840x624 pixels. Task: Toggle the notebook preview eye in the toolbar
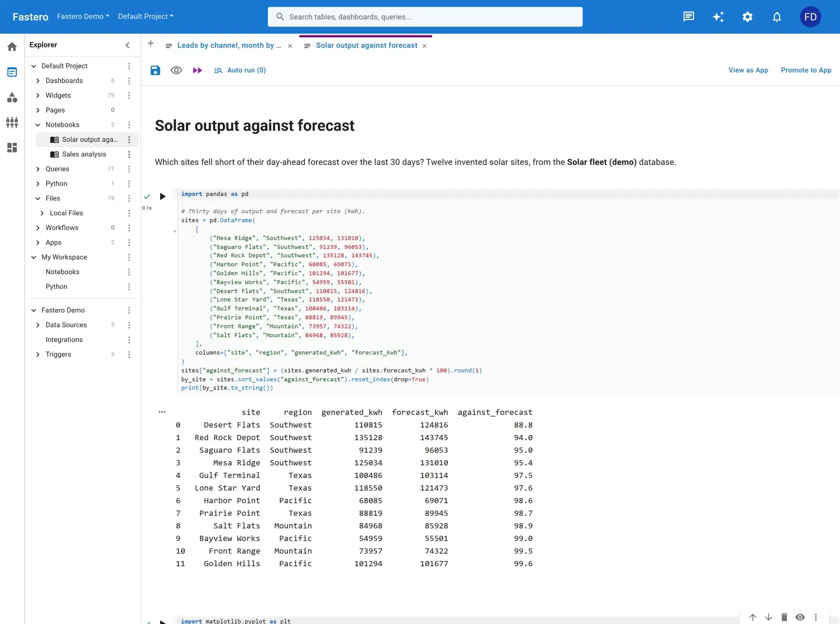(176, 70)
